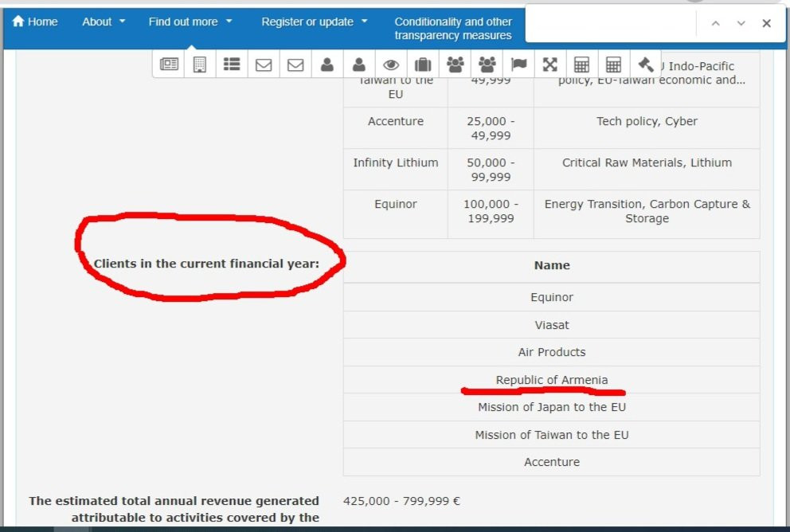790x532 pixels.
Task: Close the find-in-page bar
Action: click(766, 23)
